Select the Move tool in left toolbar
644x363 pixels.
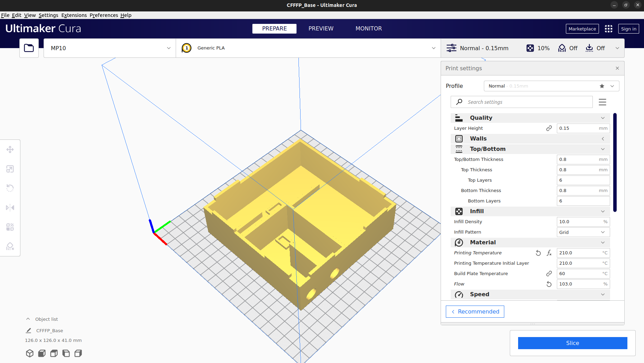[10, 149]
